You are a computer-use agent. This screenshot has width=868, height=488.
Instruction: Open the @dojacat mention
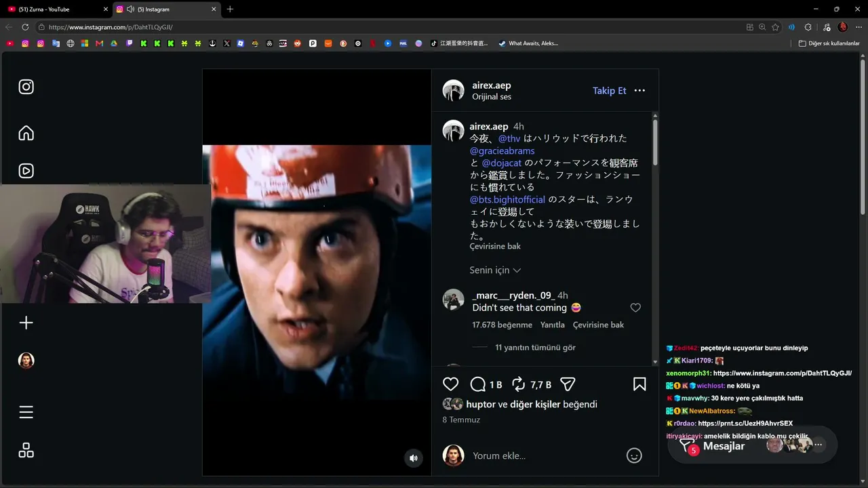[502, 163]
